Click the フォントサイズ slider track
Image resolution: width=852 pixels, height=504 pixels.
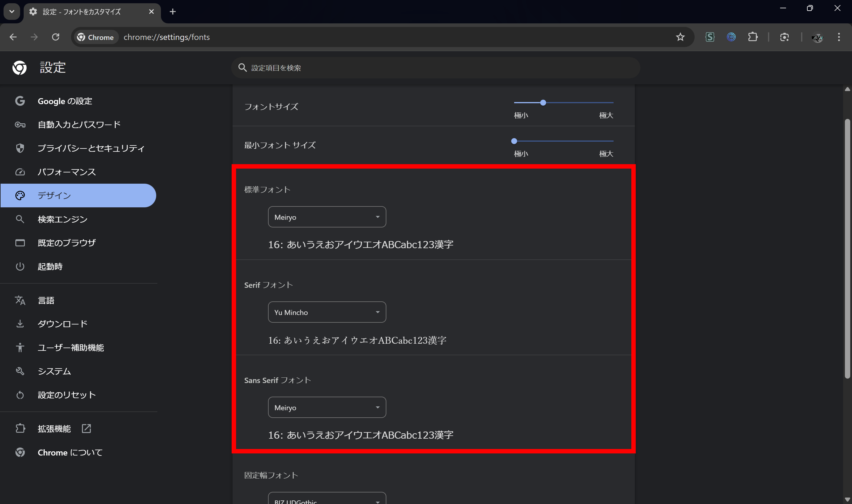tap(564, 103)
